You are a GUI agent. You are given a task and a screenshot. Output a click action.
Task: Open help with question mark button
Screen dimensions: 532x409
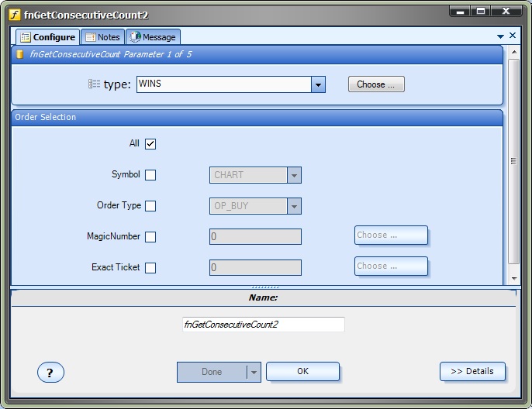50,373
